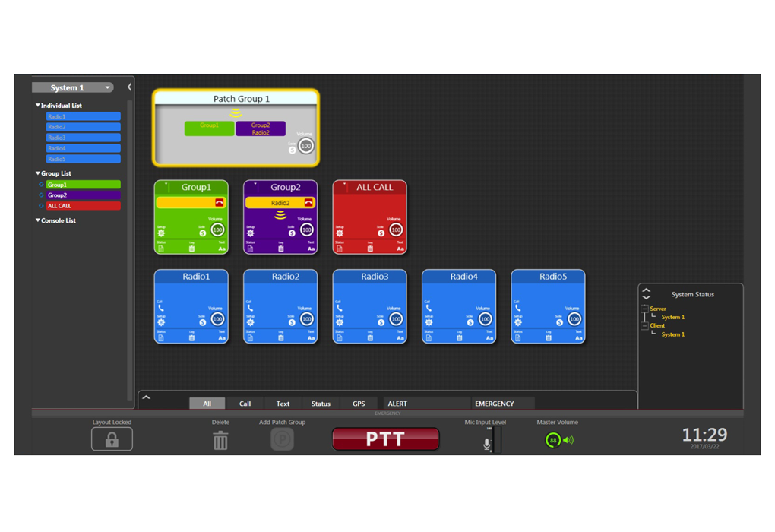Start call with phone icon on Radio2 card
Viewport: 775px width, 532px height.
click(250, 308)
